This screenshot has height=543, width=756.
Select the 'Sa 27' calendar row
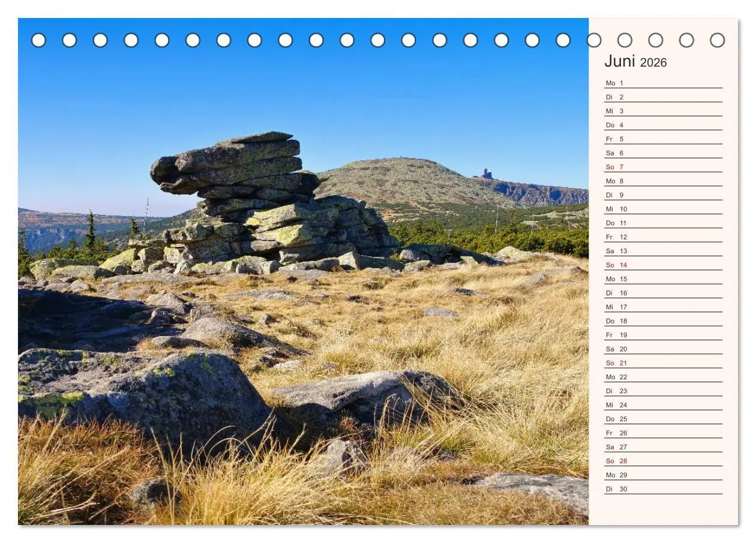point(663,447)
